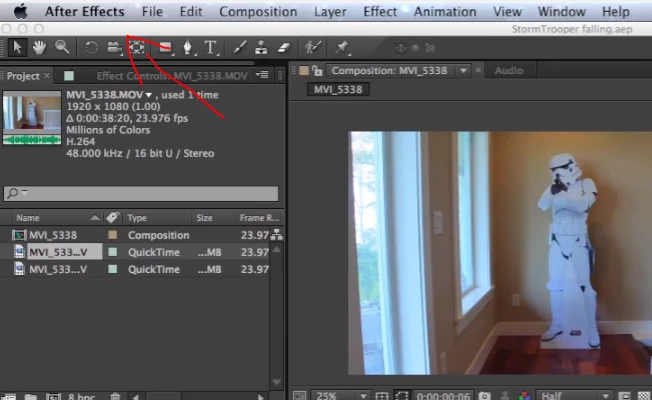Click teal label swatch of selected QuickTime
The width and height of the screenshot is (652, 400).
[113, 252]
